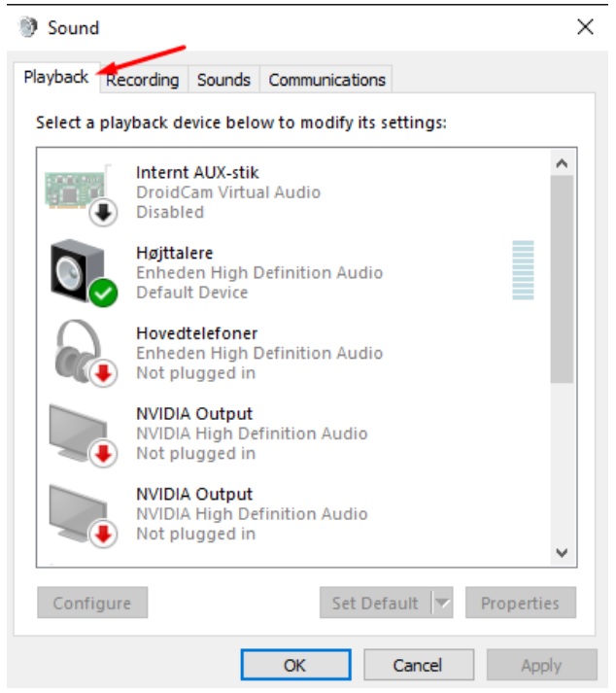
Task: Click the Højttalere volume level meter
Action: 523,270
